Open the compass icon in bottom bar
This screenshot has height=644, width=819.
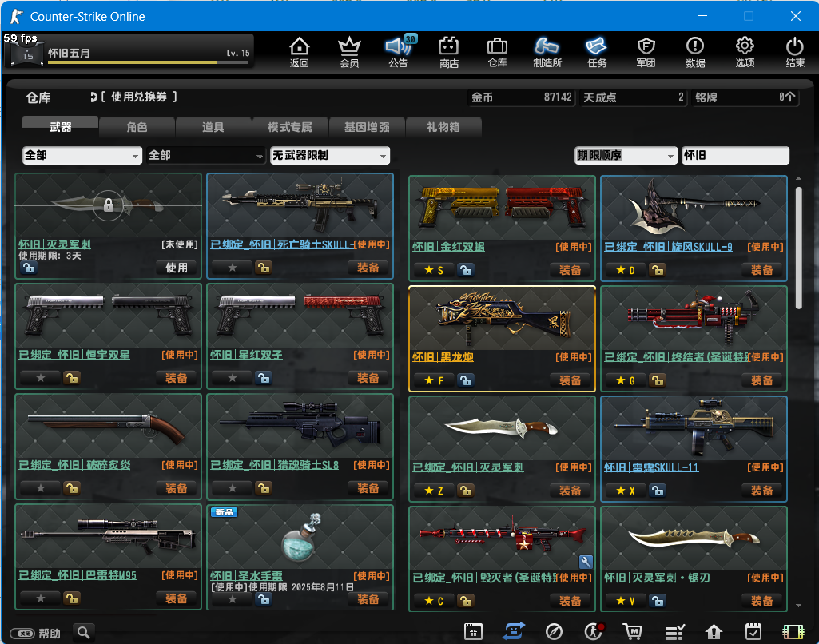554,631
